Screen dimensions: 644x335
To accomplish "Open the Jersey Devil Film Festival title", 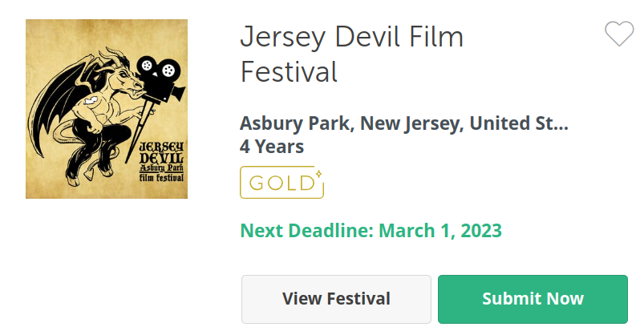I will (x=352, y=54).
